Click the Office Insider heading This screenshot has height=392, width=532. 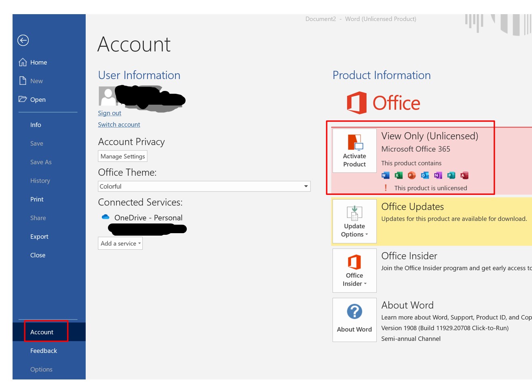coord(409,256)
